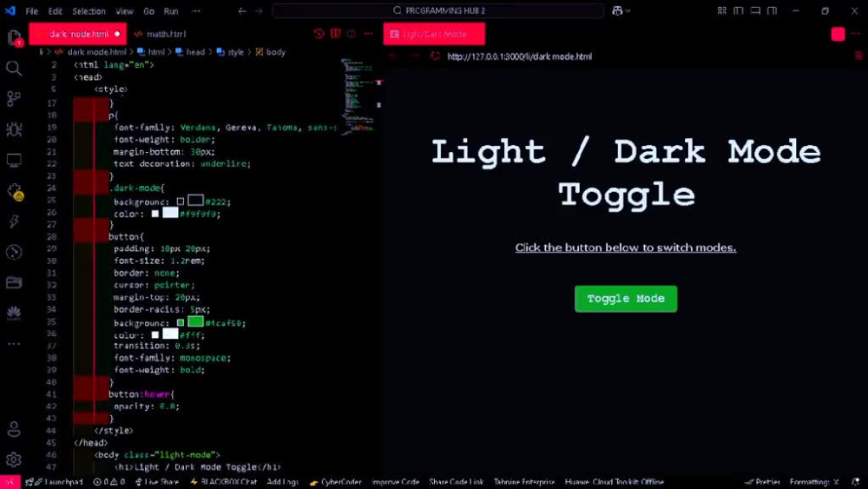Expand the hidden menu items ellipsis

coord(195,10)
